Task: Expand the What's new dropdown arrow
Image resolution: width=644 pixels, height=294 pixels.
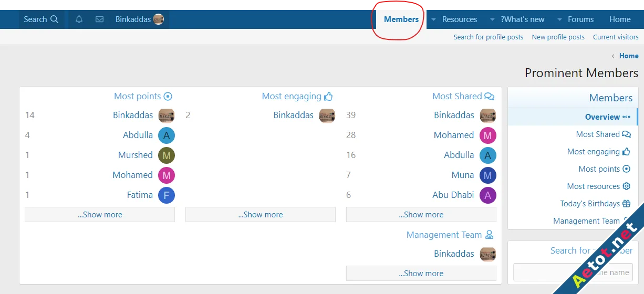Action: (x=492, y=20)
